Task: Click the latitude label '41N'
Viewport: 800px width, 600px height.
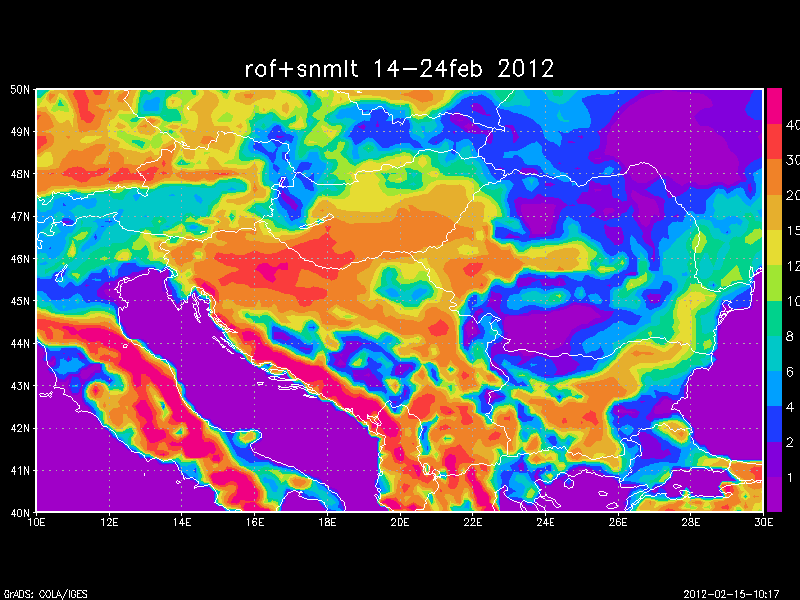Action: pyautogui.click(x=20, y=470)
